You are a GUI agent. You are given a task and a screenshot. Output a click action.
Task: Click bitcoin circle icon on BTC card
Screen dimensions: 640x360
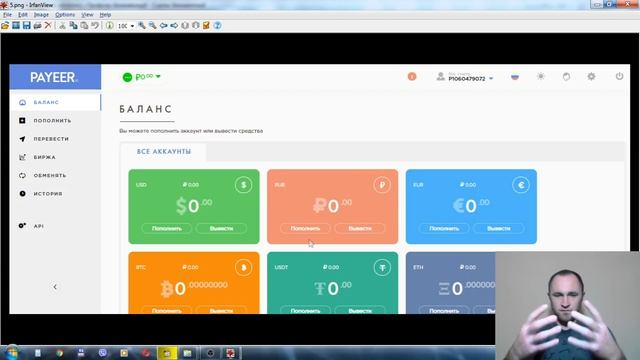pyautogui.click(x=243, y=268)
